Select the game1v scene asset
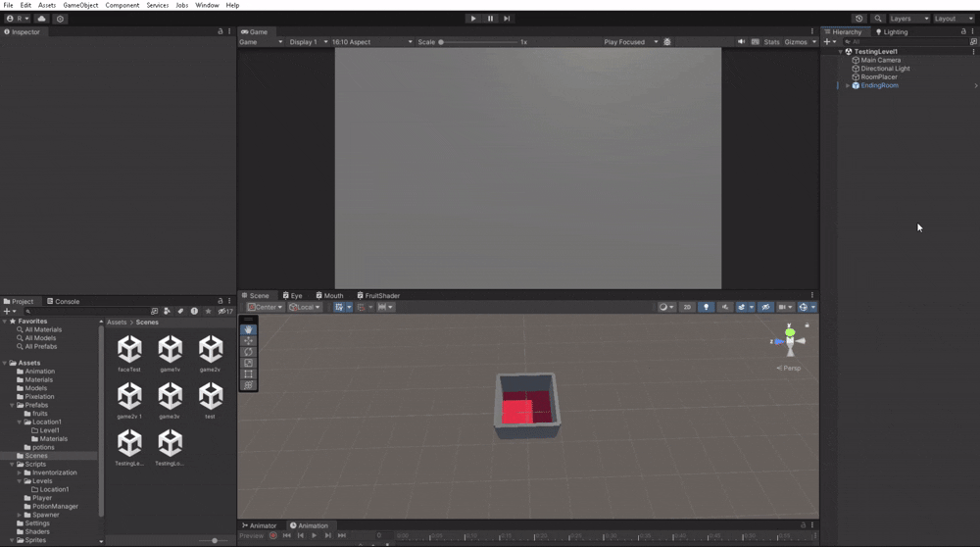980x547 pixels. [x=170, y=353]
